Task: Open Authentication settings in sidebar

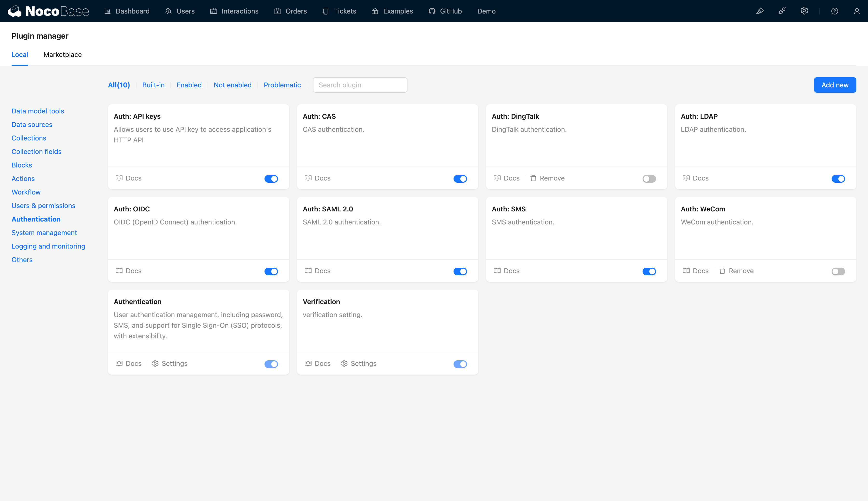Action: (36, 219)
